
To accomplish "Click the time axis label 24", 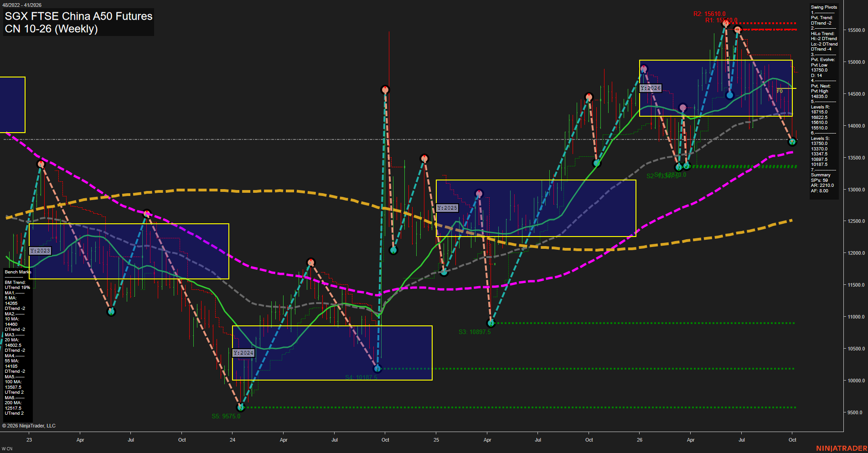I will [x=232, y=440].
